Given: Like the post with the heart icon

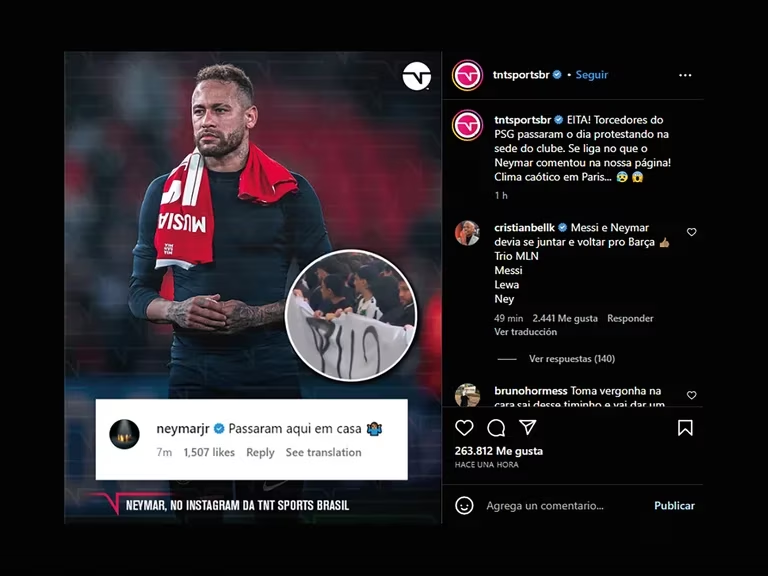Looking at the screenshot, I should point(464,428).
